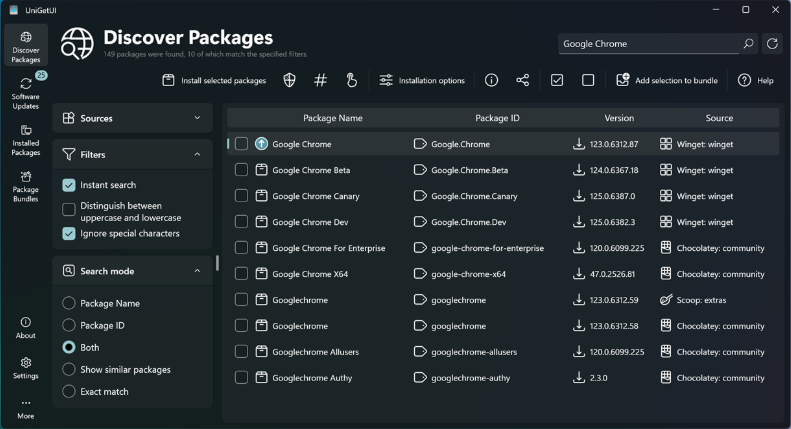
Task: Click the select all packages toolbar icon
Action: tap(557, 80)
